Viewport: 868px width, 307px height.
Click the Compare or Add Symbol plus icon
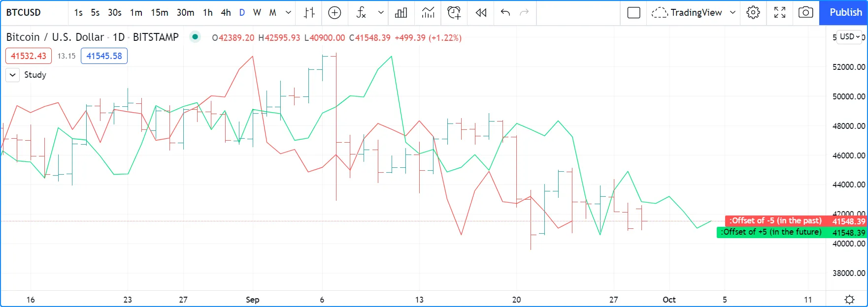(334, 13)
